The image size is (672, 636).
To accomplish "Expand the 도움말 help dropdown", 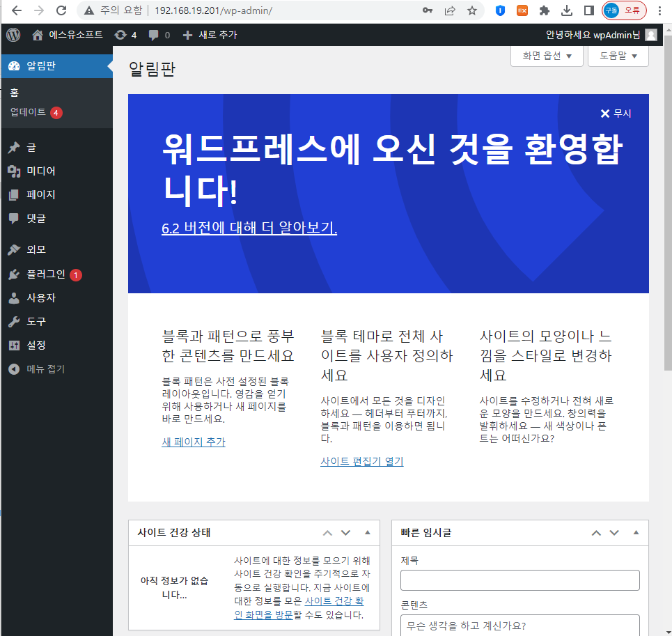I will [618, 56].
